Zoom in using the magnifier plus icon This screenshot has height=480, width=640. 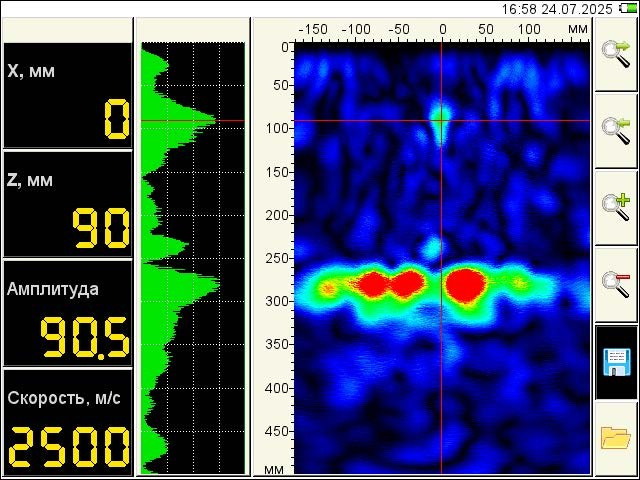pos(616,207)
